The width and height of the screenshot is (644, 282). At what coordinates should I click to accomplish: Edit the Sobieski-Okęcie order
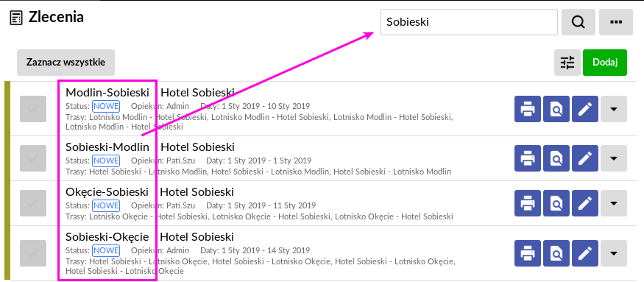click(585, 253)
